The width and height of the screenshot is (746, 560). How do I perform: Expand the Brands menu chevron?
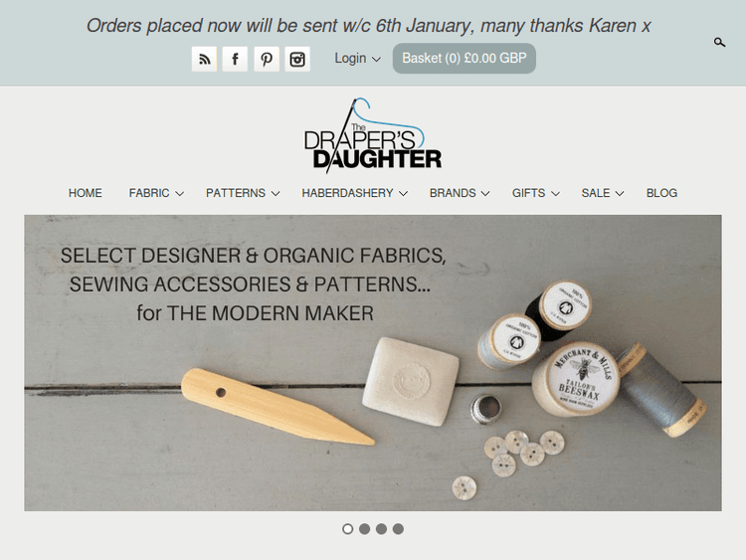click(x=484, y=193)
